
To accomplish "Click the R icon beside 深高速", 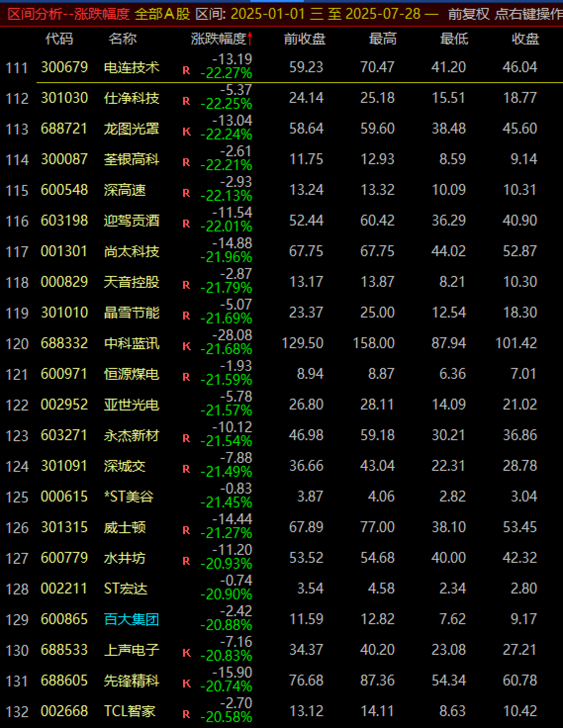I will [x=186, y=193].
